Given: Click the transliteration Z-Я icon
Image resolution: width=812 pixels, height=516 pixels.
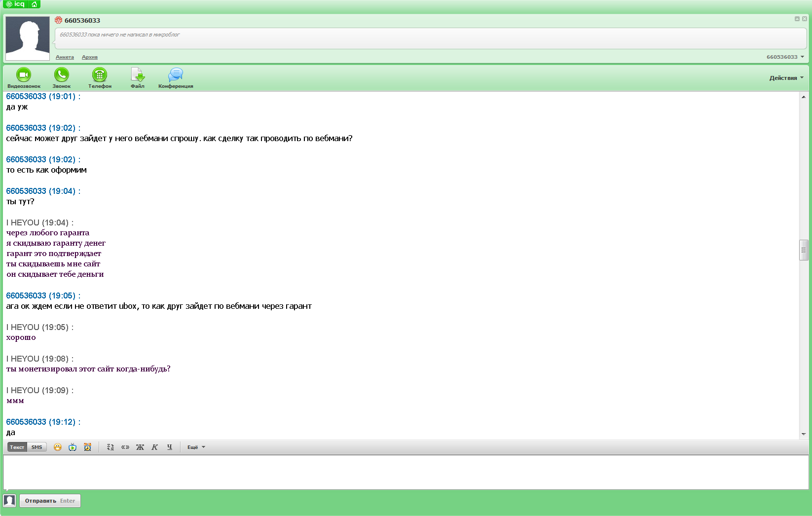Looking at the screenshot, I should pos(111,447).
